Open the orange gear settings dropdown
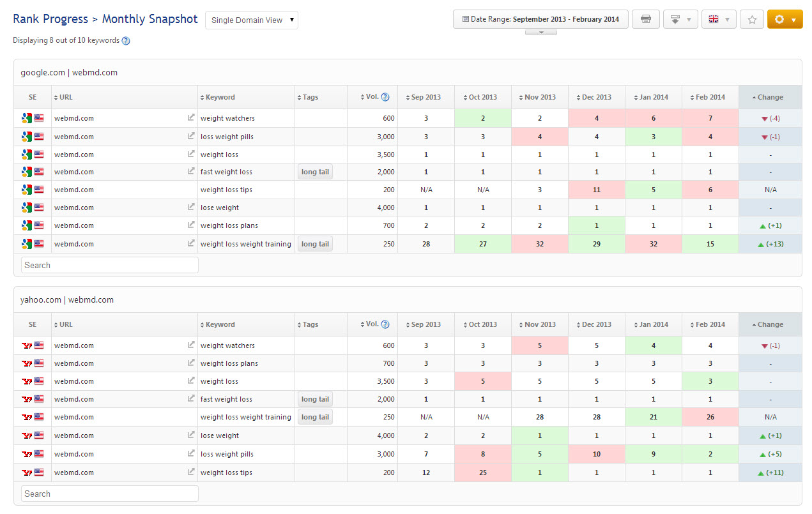 (785, 19)
